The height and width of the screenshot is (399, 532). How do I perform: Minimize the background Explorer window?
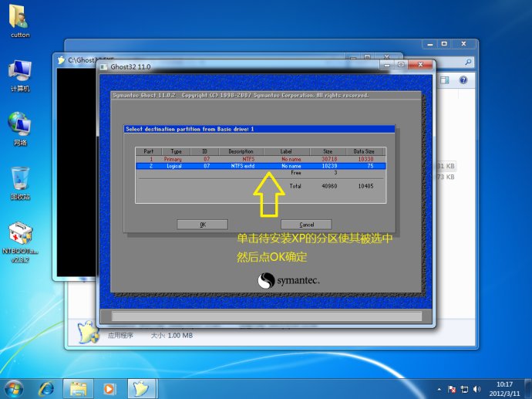(x=430, y=44)
